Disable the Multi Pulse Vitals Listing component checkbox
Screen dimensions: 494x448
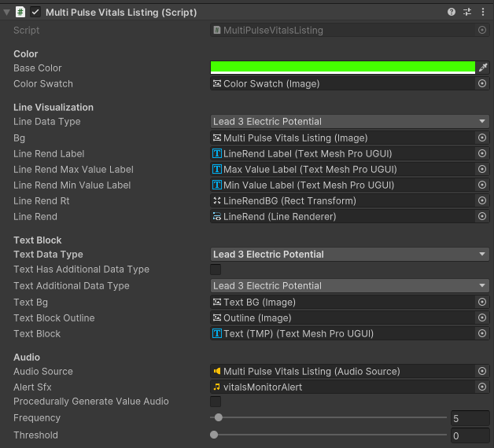35,13
